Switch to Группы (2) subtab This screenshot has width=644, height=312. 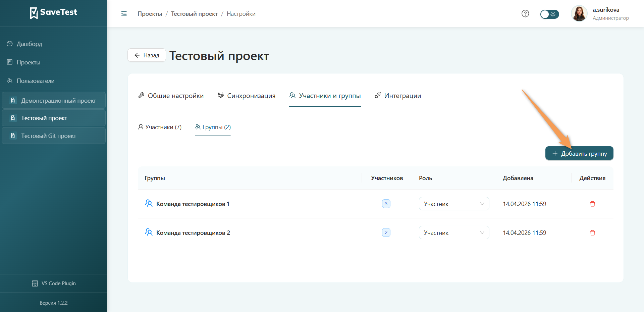click(213, 127)
